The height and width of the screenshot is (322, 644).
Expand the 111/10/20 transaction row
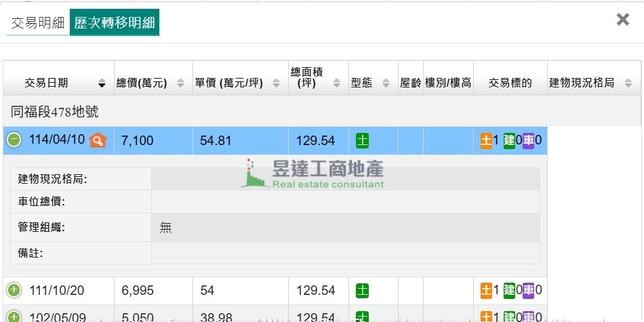14,291
